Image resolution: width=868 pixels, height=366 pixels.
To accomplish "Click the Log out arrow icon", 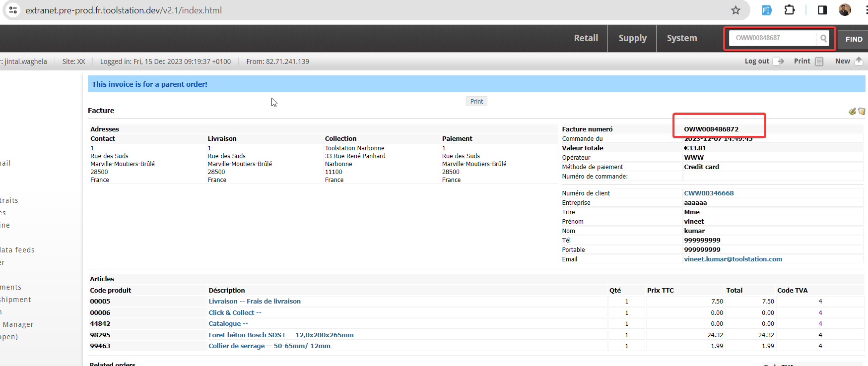I will coord(781,61).
